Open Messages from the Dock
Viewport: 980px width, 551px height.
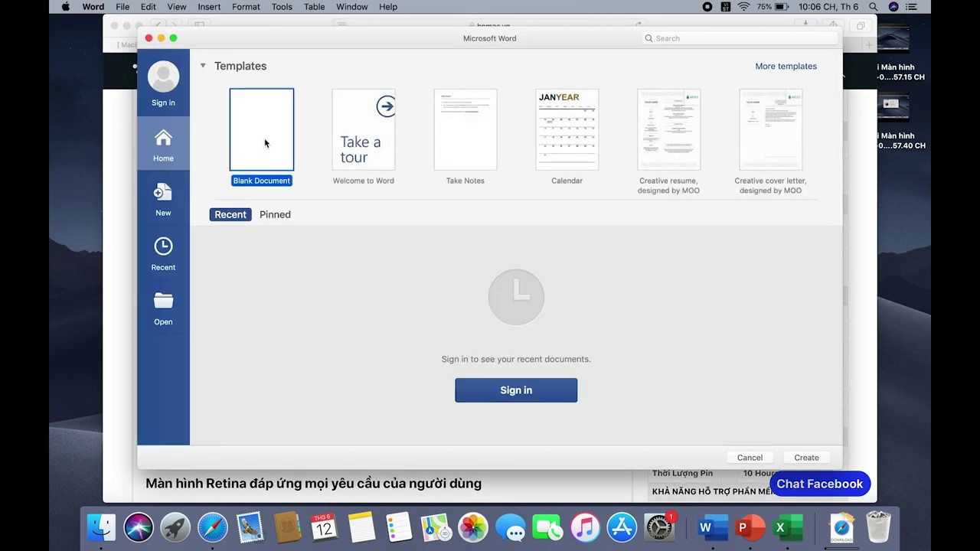(511, 527)
